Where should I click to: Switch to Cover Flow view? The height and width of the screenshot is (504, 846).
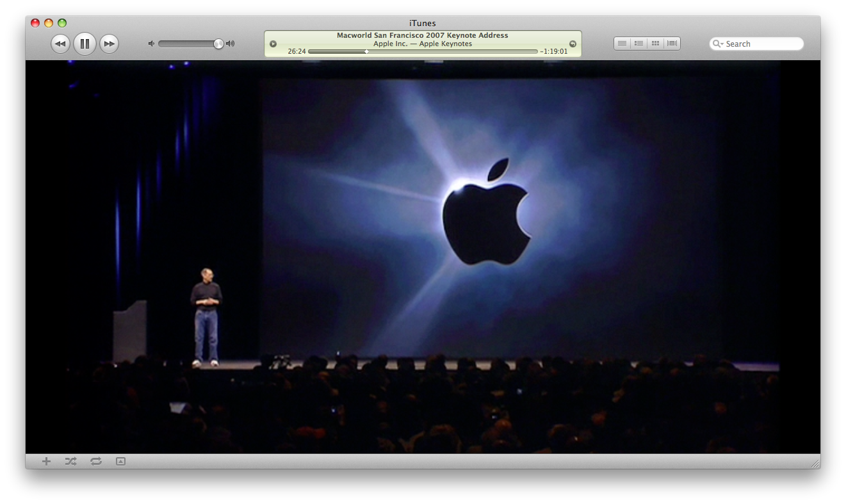pyautogui.click(x=672, y=44)
